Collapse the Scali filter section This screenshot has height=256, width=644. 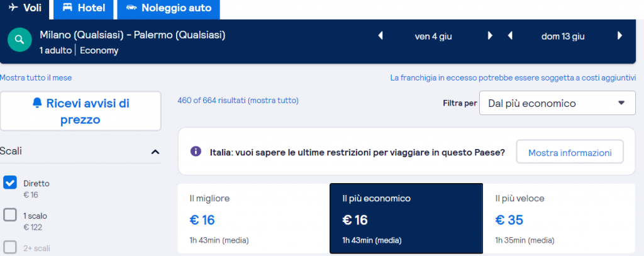pyautogui.click(x=155, y=152)
